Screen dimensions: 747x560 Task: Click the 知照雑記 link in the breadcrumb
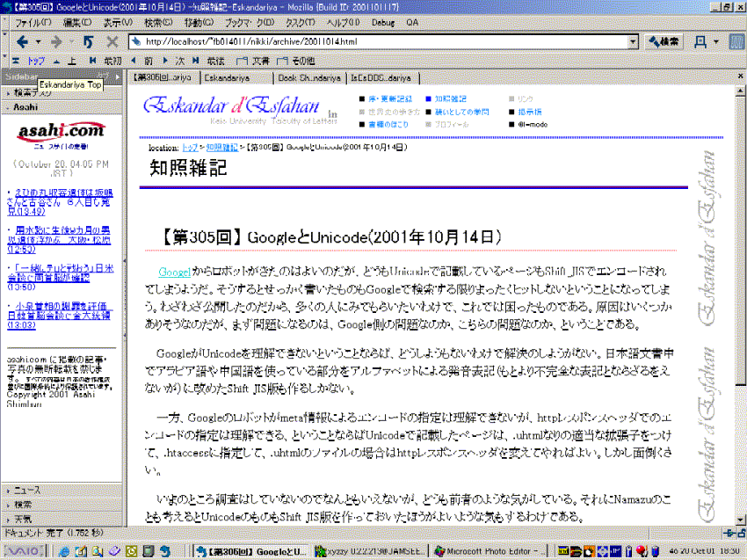coord(222,148)
